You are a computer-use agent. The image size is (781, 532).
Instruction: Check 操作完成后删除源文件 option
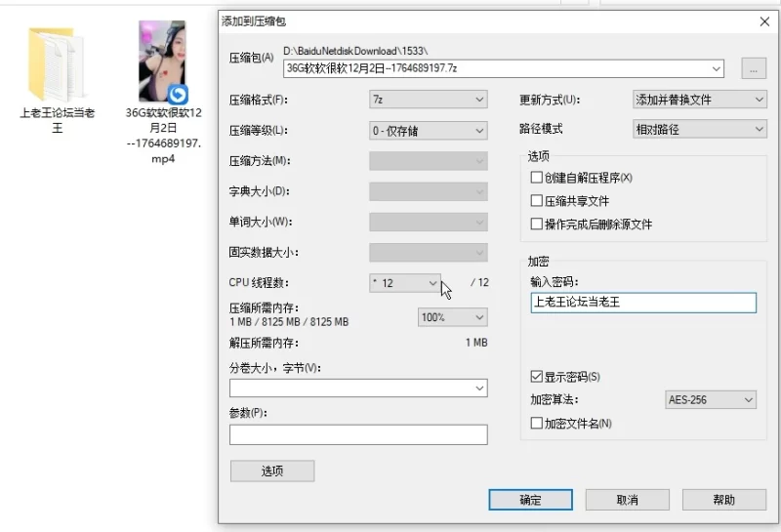(536, 225)
